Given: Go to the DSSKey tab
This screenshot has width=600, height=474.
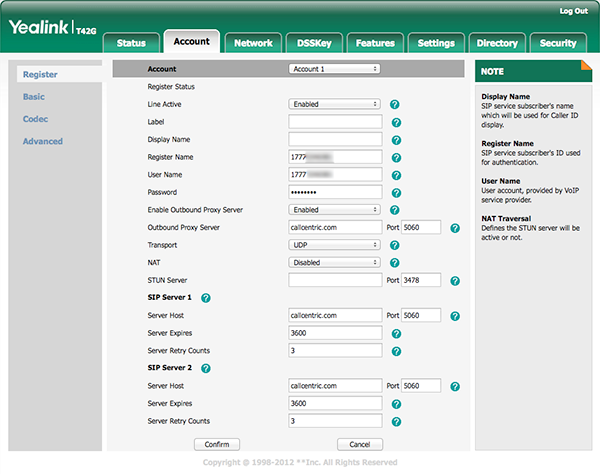Looking at the screenshot, I should (314, 43).
